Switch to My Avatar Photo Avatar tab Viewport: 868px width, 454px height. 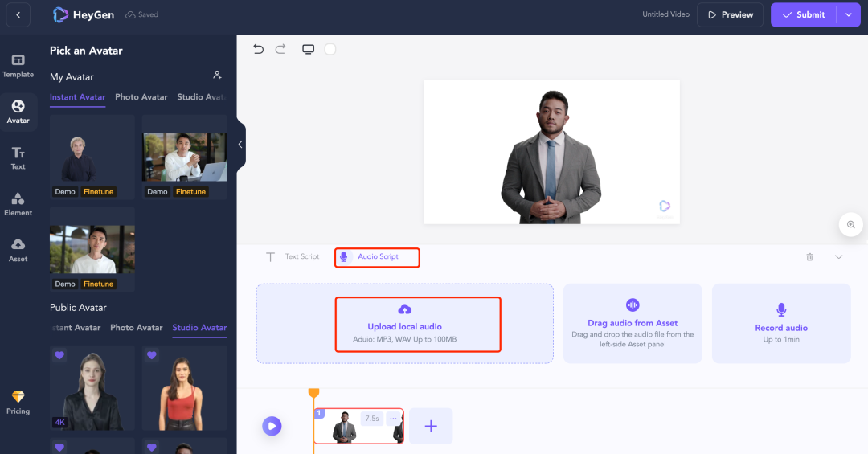tap(141, 97)
